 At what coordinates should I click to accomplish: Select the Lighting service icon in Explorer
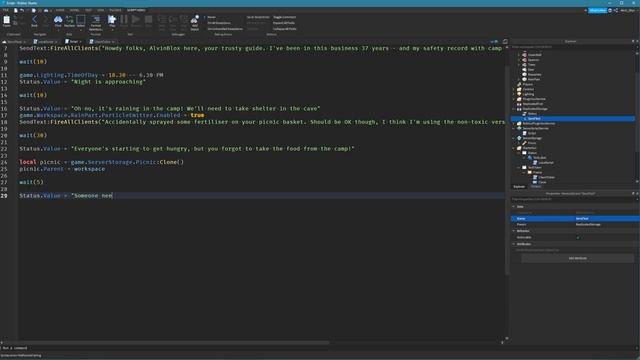519,94
